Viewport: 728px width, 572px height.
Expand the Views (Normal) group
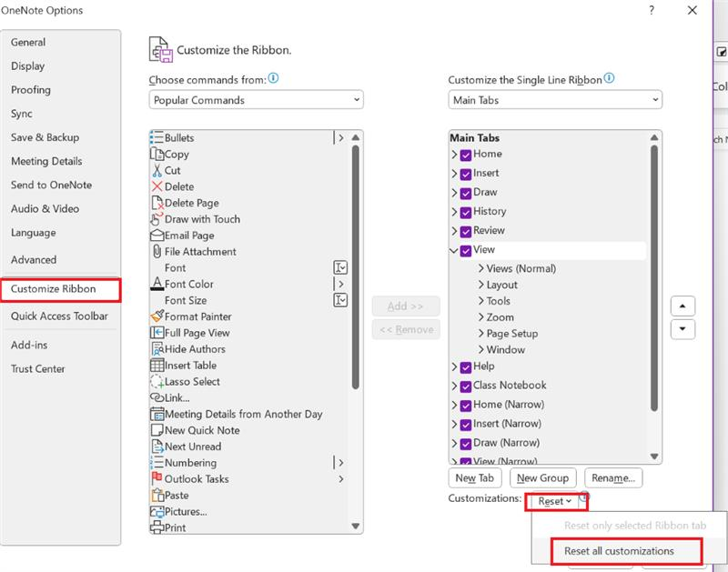pos(481,268)
